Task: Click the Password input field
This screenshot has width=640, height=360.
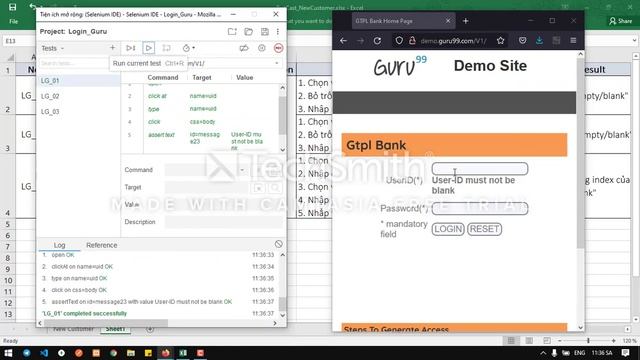Action: 480,209
